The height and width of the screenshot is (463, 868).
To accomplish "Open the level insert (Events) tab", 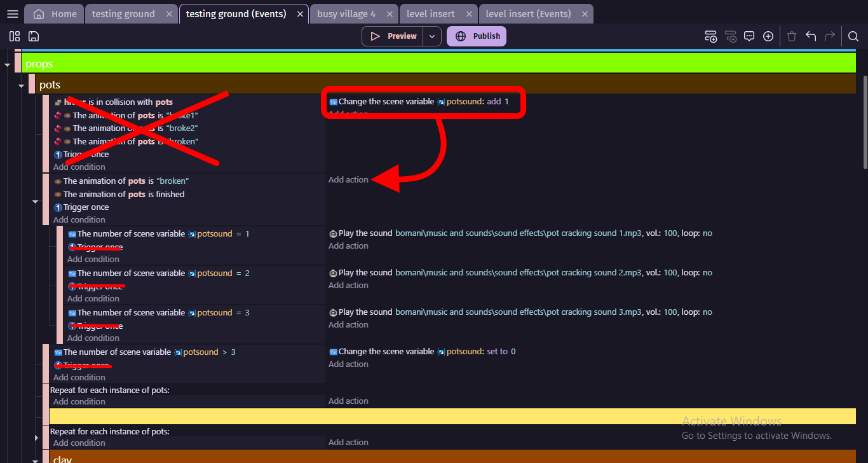I will coord(529,13).
